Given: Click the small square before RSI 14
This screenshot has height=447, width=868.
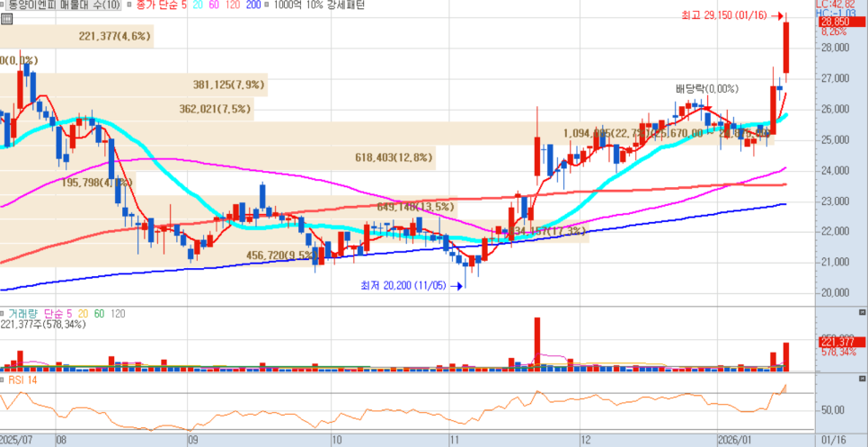Looking at the screenshot, I should coord(4,380).
